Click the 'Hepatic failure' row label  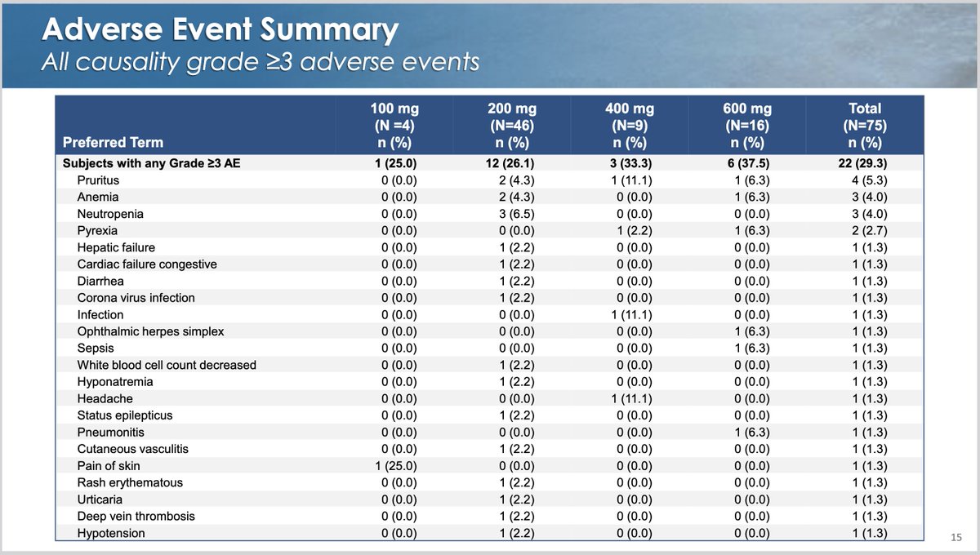(x=116, y=247)
